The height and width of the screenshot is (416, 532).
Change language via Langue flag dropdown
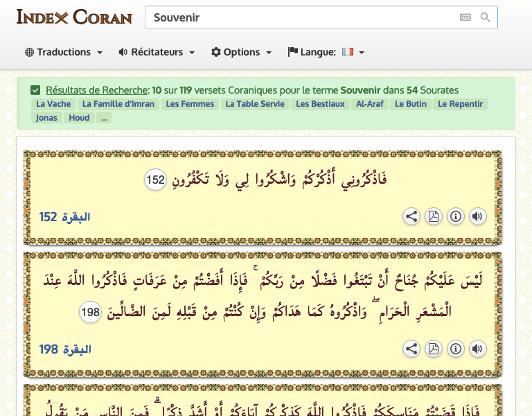point(326,52)
